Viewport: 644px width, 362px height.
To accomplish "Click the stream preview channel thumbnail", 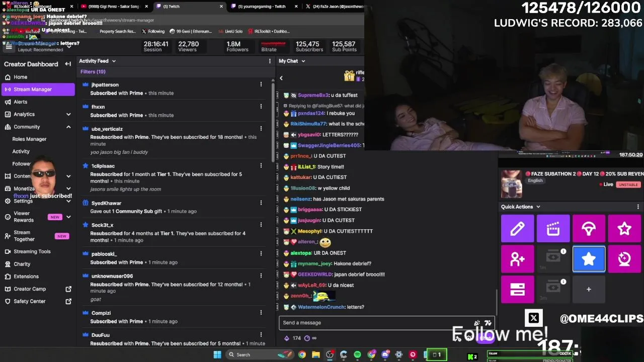I will [x=511, y=184].
